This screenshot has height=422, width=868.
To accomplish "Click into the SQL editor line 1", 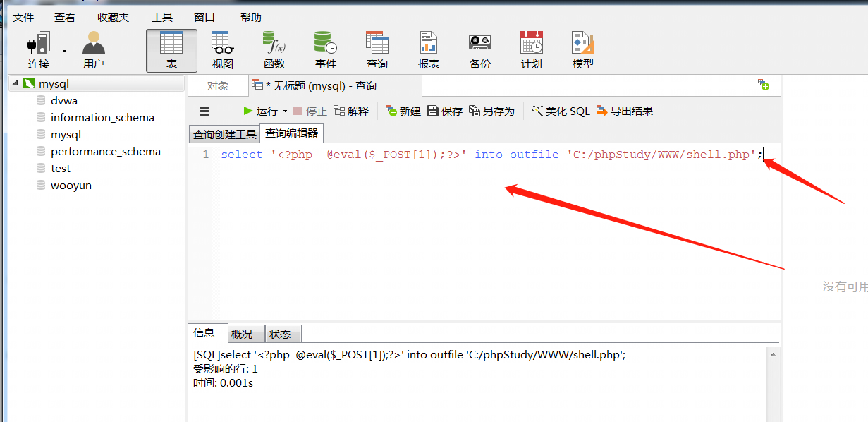I will (x=491, y=155).
